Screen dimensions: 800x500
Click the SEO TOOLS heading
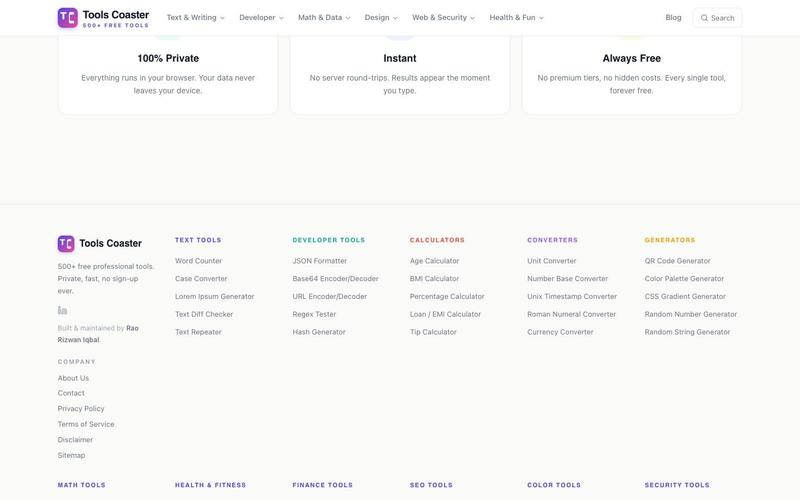tap(431, 485)
